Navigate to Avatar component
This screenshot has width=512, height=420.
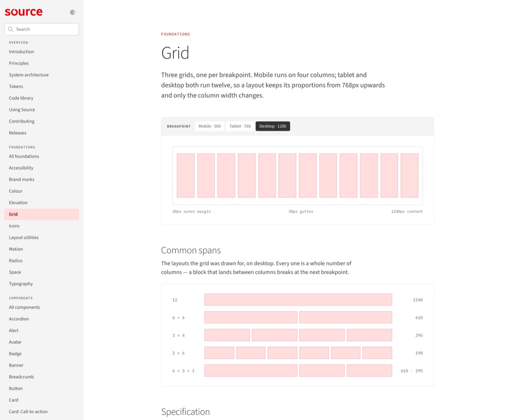tap(42, 342)
